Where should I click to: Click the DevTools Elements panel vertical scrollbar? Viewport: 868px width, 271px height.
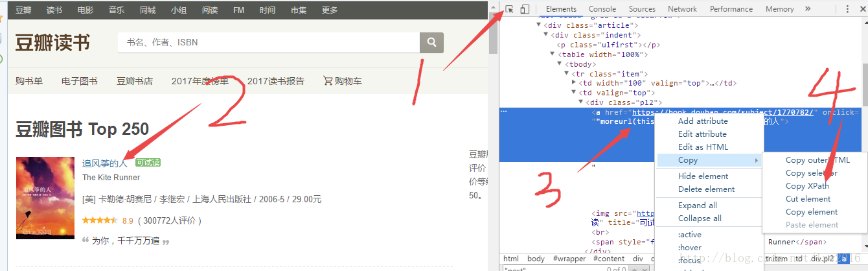tap(864, 84)
